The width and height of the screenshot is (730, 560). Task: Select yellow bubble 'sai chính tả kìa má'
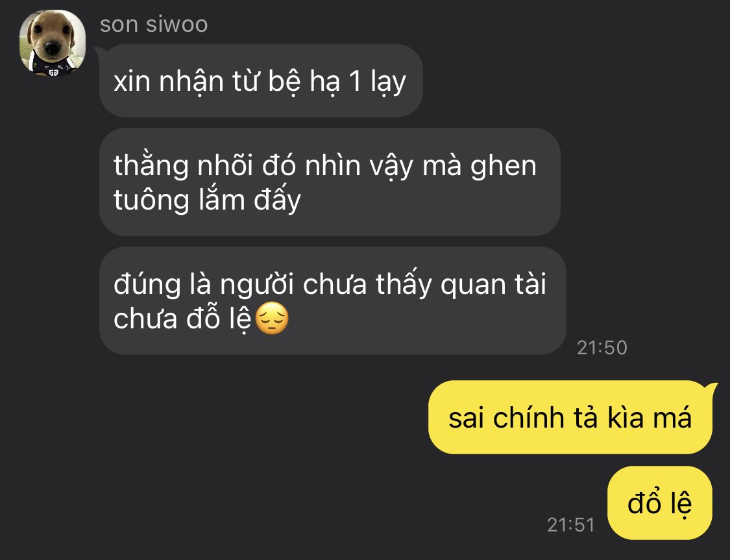click(570, 417)
